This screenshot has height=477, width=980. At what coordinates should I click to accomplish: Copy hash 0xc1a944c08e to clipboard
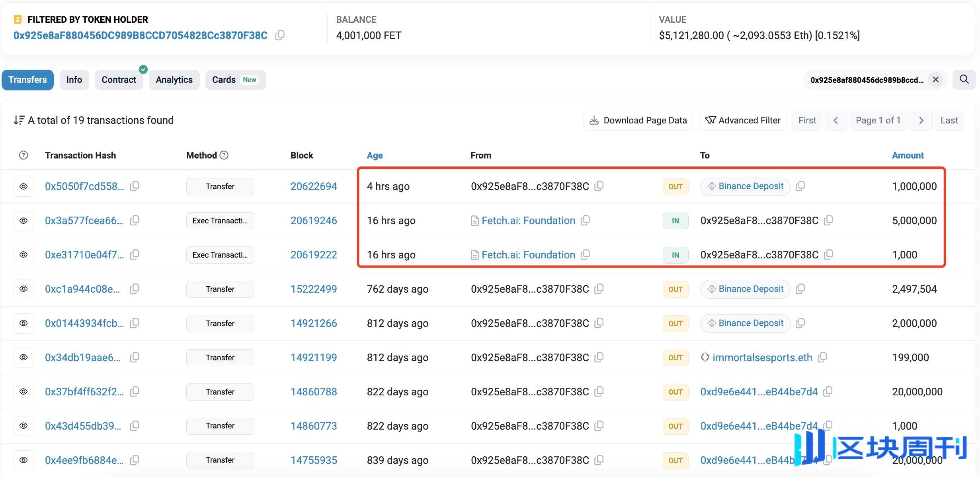point(135,289)
